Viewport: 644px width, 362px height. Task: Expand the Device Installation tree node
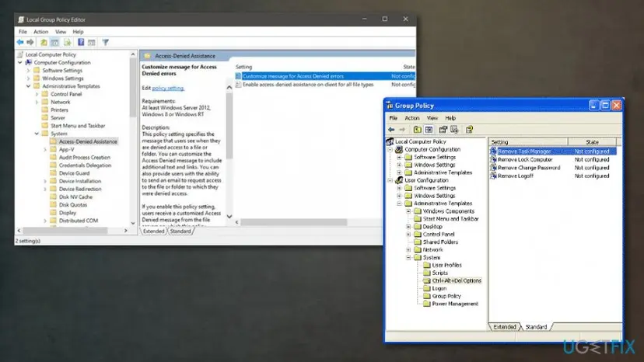coord(45,181)
